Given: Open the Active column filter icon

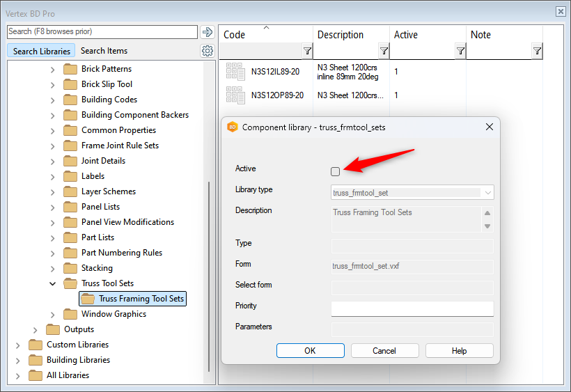Looking at the screenshot, I should point(460,51).
